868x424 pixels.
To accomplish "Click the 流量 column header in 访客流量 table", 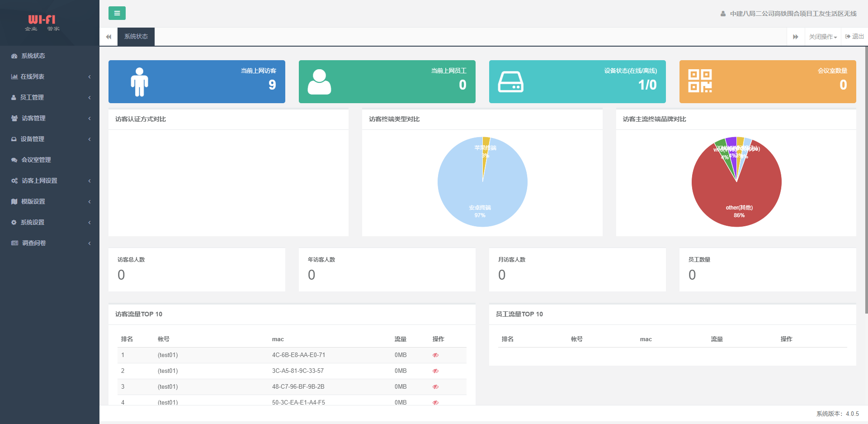I will [x=400, y=339].
